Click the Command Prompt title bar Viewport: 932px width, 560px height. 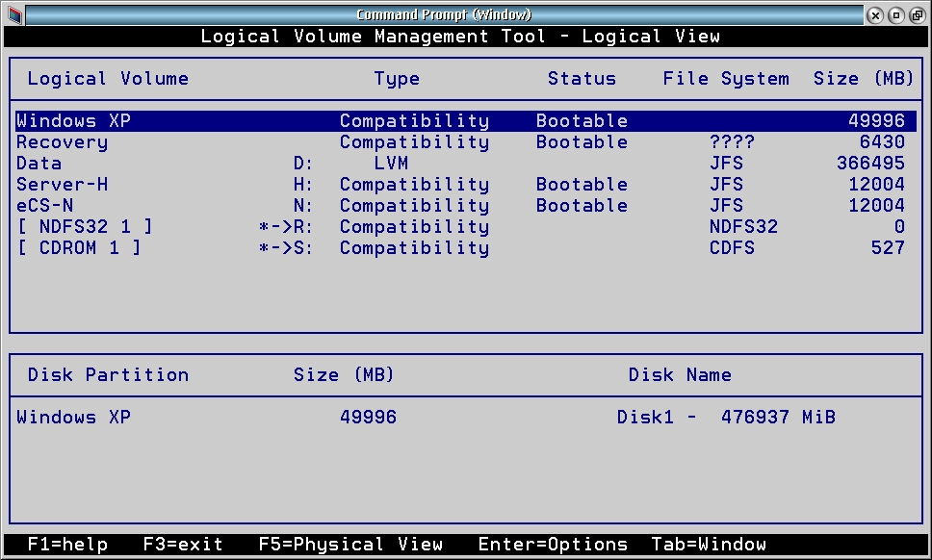click(444, 14)
